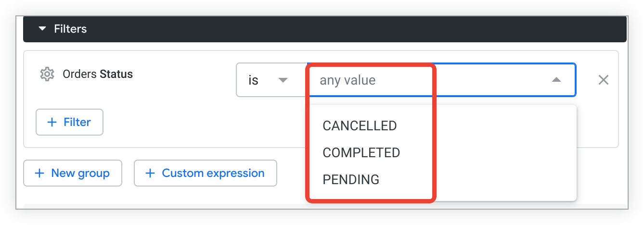Click the down caret beside "is"
This screenshot has height=225, width=644.
(283, 80)
